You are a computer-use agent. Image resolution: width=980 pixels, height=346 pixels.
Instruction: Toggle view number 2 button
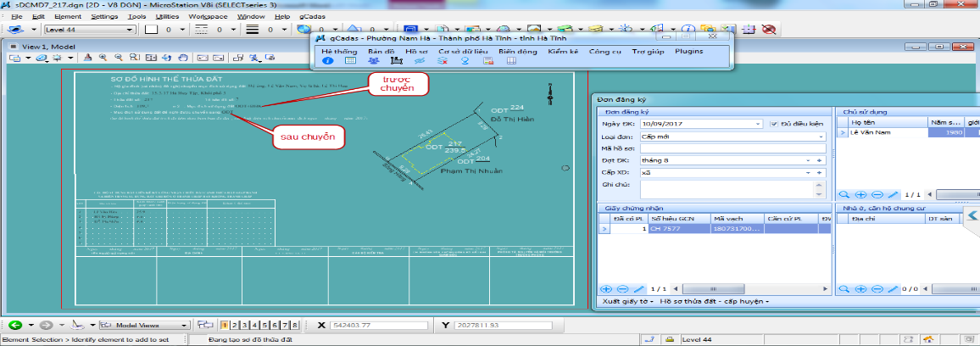[x=233, y=325]
